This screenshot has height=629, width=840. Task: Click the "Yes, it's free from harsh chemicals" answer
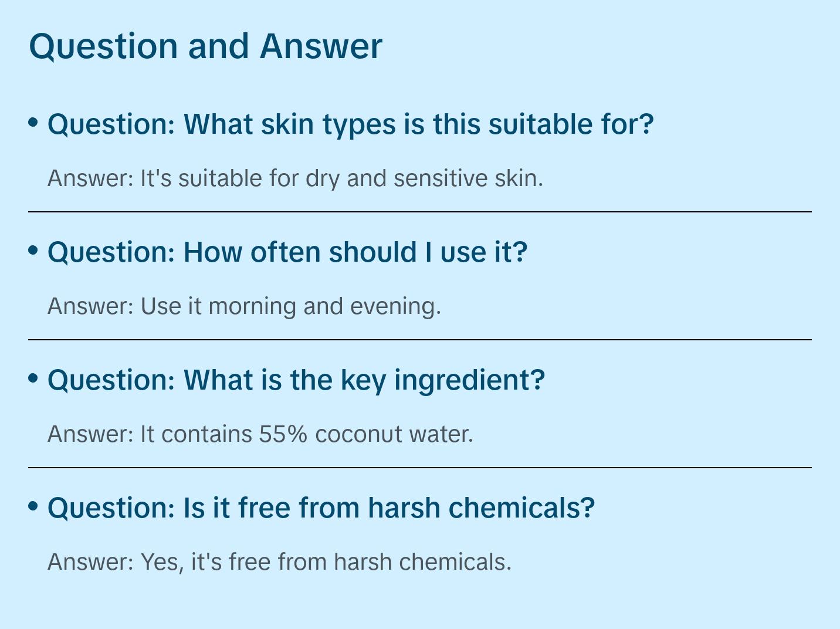tap(279, 562)
